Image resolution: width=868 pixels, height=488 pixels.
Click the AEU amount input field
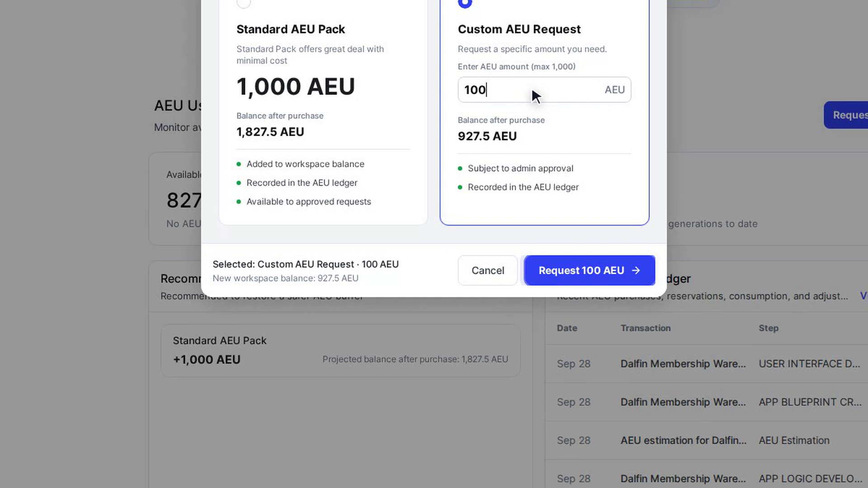tap(544, 89)
